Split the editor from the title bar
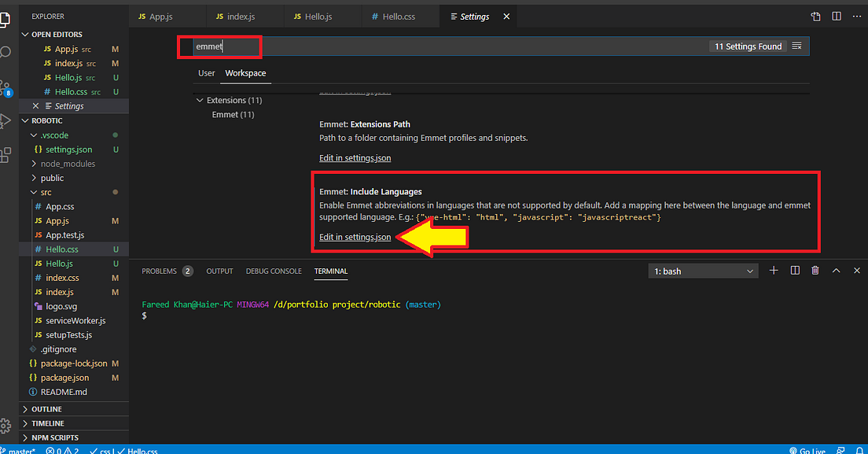Image resolution: width=868 pixels, height=454 pixels. tap(836, 16)
